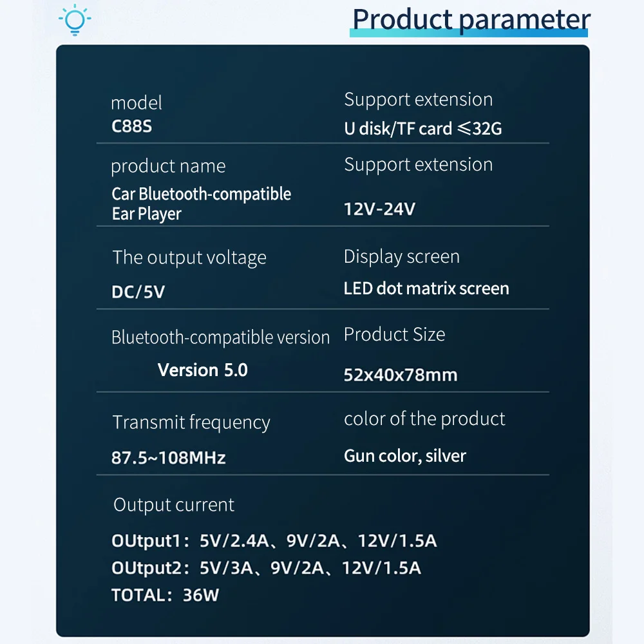
Task: Select the Version 5.0 value
Action: (x=202, y=370)
